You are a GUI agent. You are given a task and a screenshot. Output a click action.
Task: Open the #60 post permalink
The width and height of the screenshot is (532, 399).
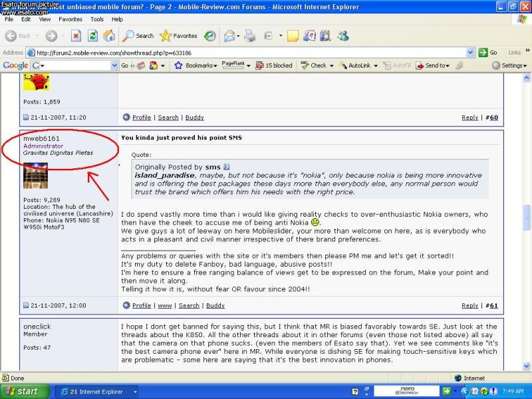492,118
